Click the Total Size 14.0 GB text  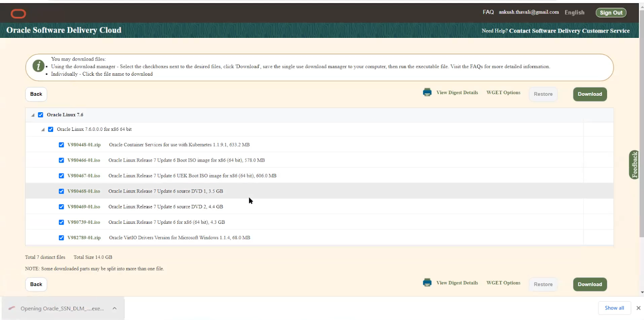click(x=93, y=257)
